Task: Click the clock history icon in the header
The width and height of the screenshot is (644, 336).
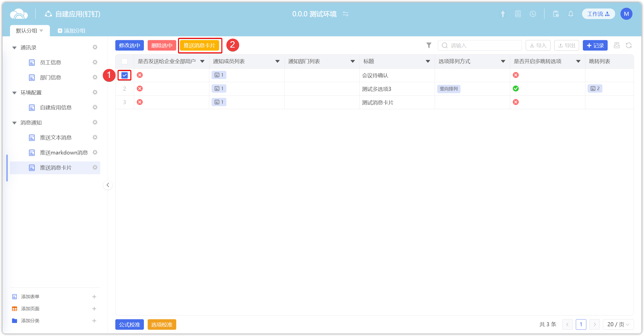Action: [533, 14]
